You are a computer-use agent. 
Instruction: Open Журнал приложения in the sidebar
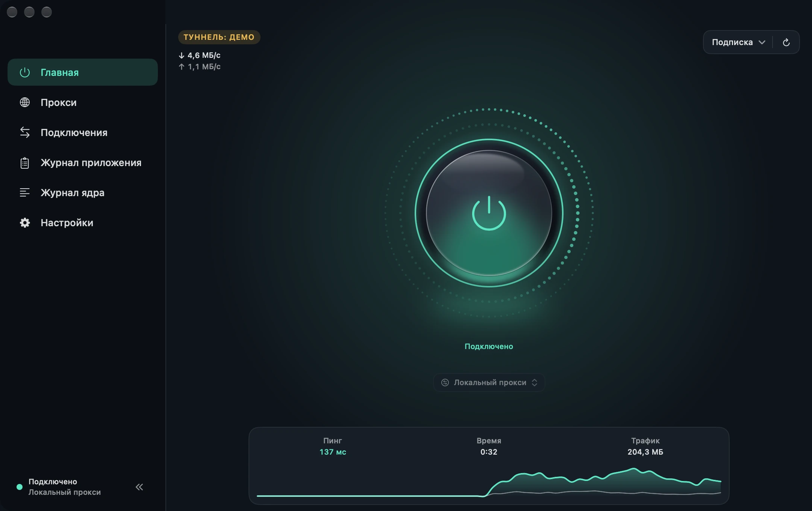[x=83, y=162]
